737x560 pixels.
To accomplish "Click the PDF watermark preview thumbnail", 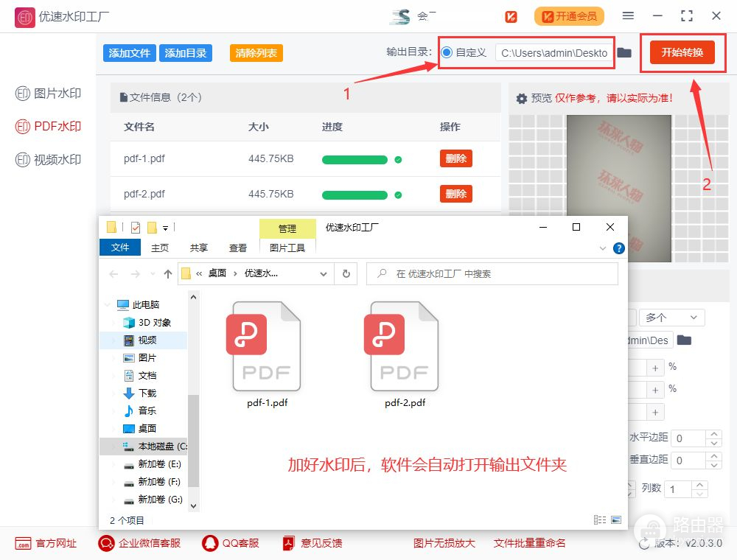I will point(618,189).
